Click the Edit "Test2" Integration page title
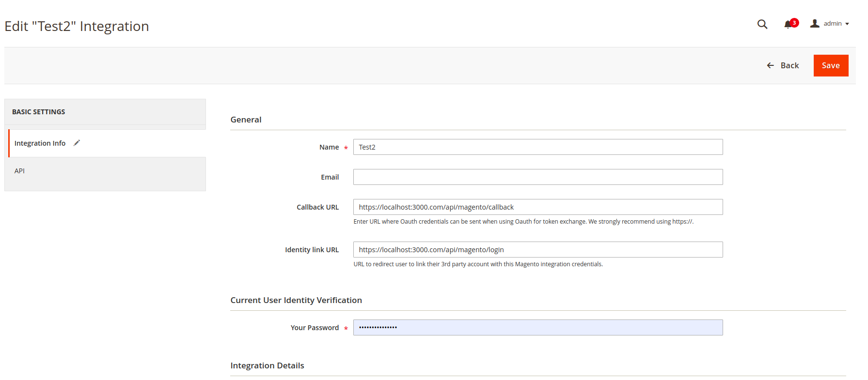868x380 pixels. coord(77,26)
